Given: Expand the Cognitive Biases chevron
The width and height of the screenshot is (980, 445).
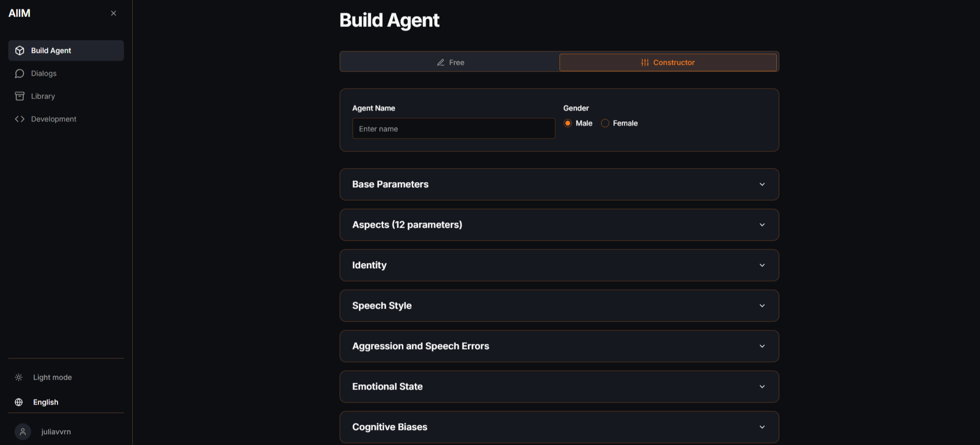Looking at the screenshot, I should coord(762,427).
